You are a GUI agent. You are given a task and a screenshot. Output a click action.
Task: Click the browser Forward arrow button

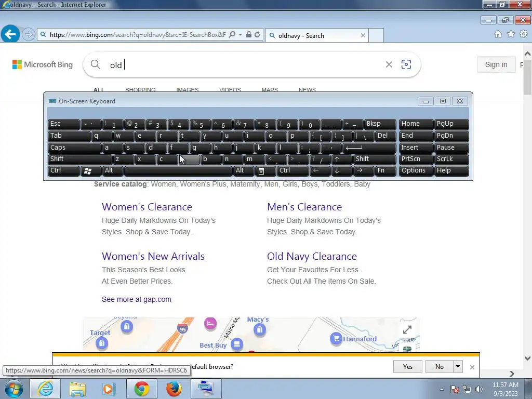29,34
